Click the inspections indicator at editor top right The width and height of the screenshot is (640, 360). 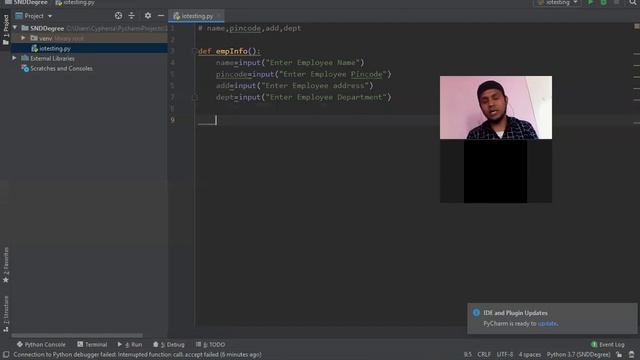[x=636, y=26]
